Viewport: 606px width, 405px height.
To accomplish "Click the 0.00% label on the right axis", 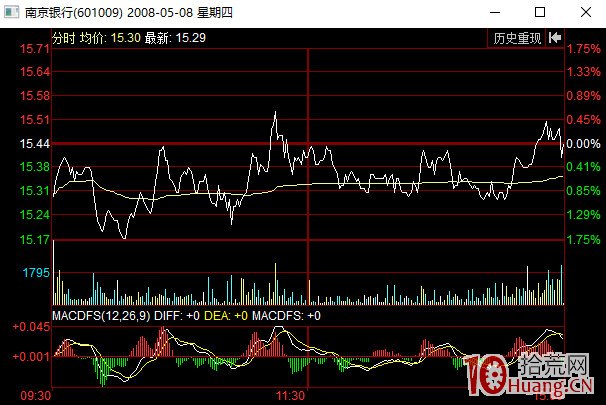I will 583,145.
